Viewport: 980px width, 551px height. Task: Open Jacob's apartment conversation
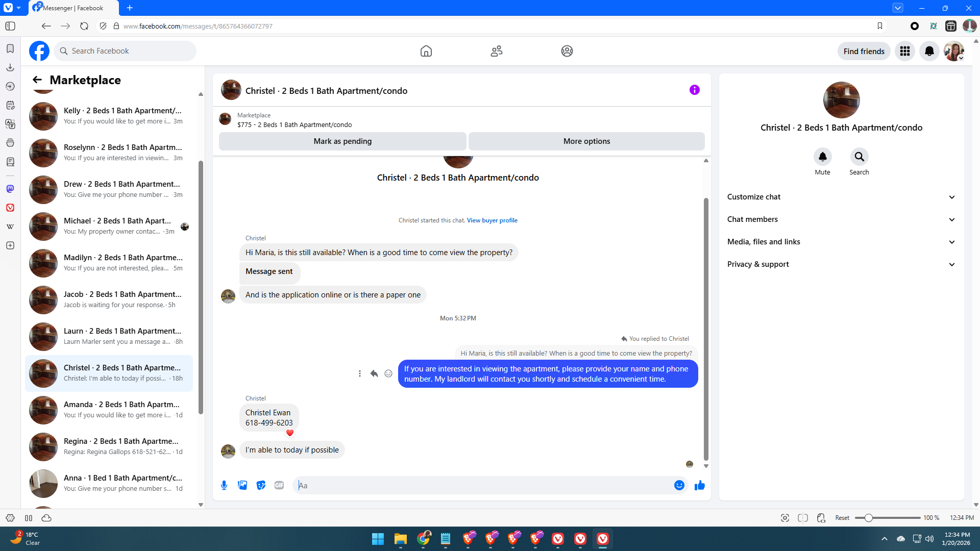click(109, 299)
